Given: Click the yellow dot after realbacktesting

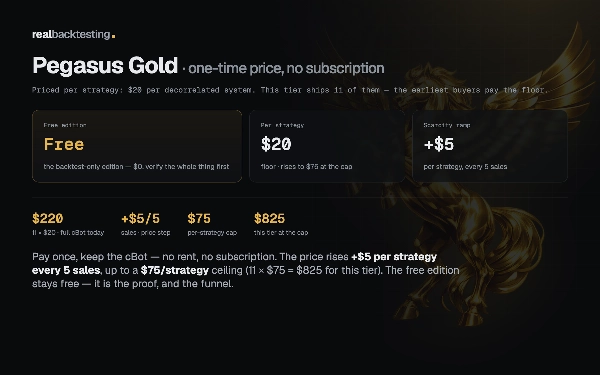Looking at the screenshot, I should [113, 37].
